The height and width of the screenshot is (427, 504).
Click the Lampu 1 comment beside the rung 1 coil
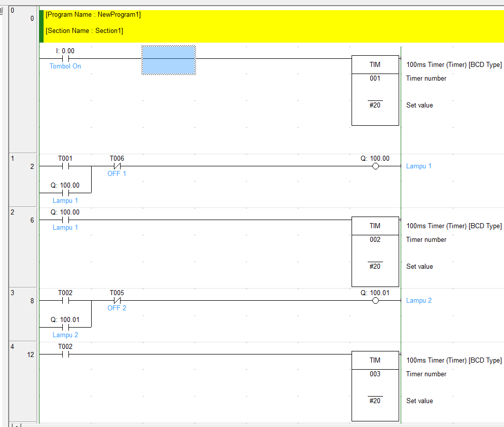(418, 166)
